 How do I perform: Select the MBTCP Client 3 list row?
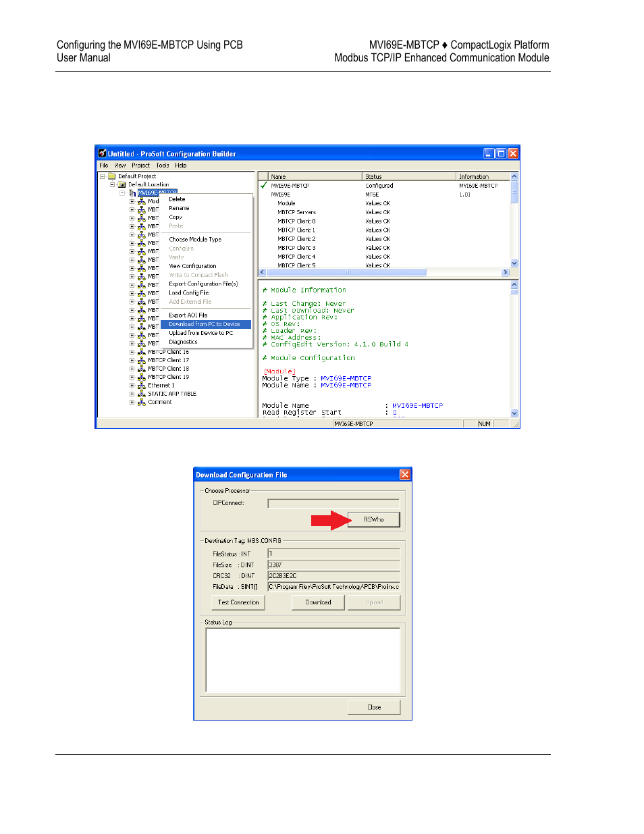[x=383, y=248]
